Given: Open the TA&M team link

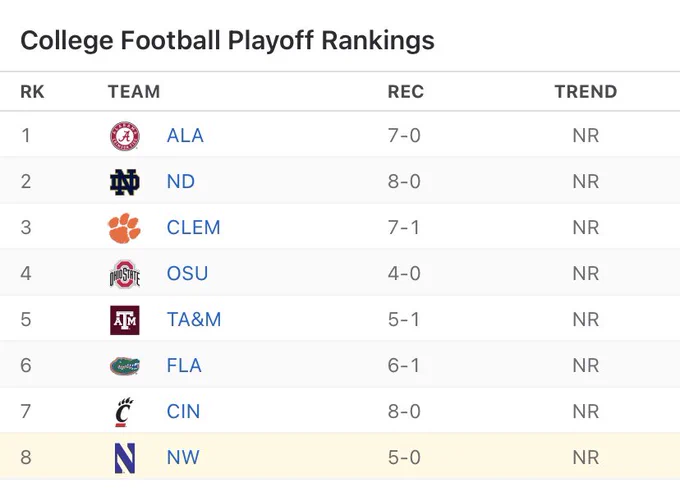Looking at the screenshot, I should click(194, 320).
